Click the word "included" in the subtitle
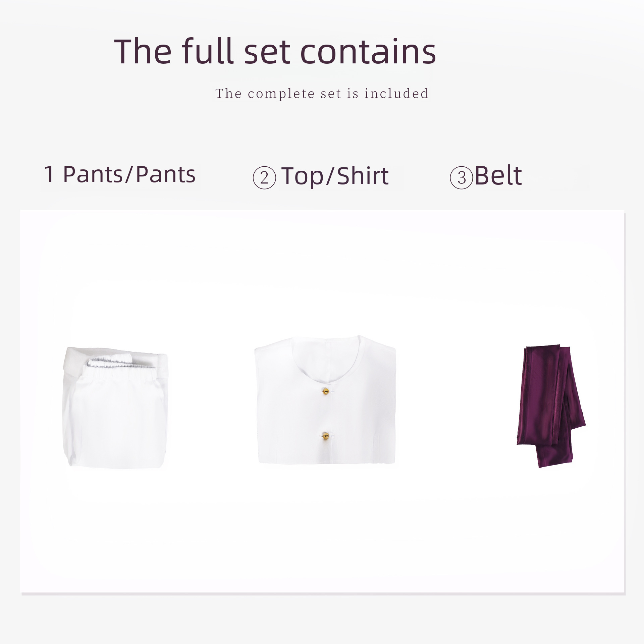The height and width of the screenshot is (644, 644). (396, 94)
